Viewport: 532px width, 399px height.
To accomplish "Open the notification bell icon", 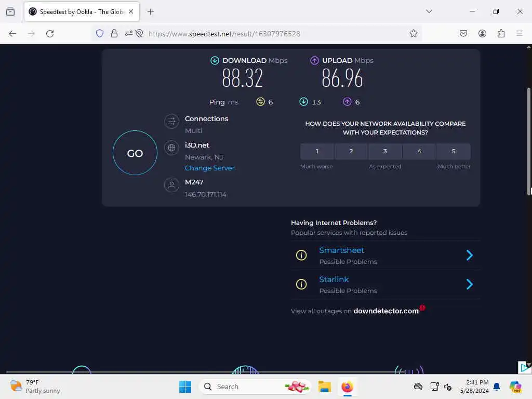I will coord(497,387).
